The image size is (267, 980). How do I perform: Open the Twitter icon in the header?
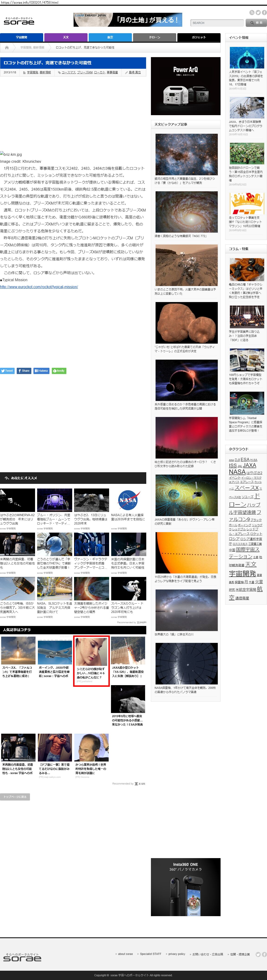[x=258, y=13]
